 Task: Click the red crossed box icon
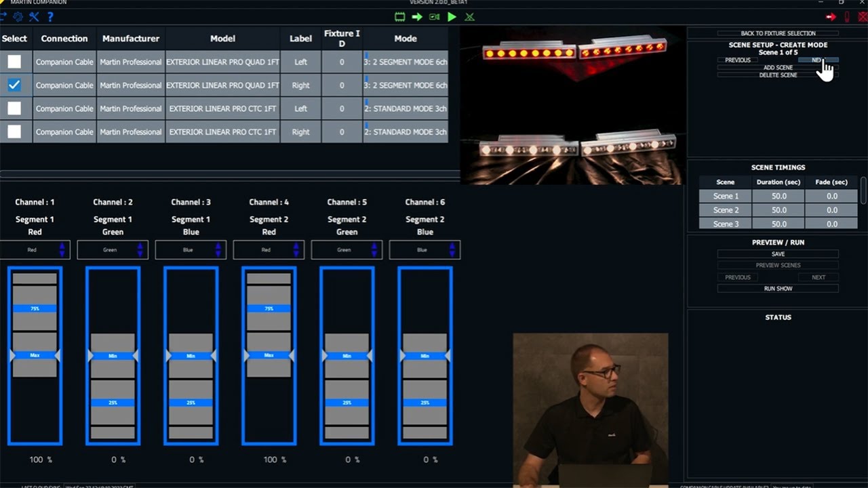point(862,17)
